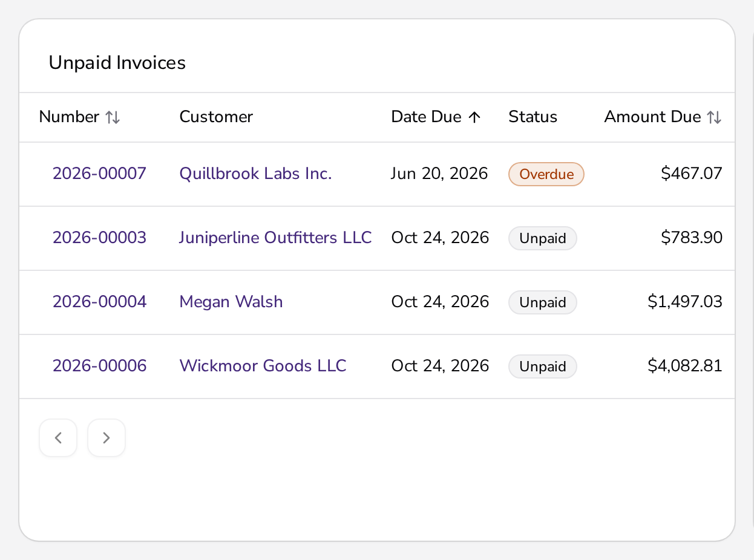Click Unpaid badge in Wickmoor Goods row
Screen dimensions: 754x560
click(x=543, y=366)
